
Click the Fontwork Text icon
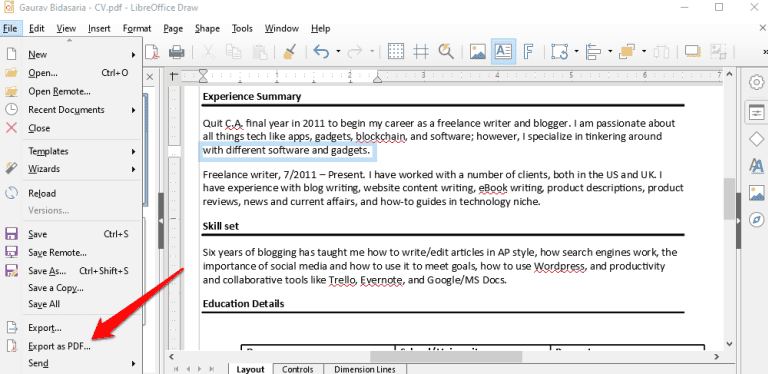click(x=528, y=51)
